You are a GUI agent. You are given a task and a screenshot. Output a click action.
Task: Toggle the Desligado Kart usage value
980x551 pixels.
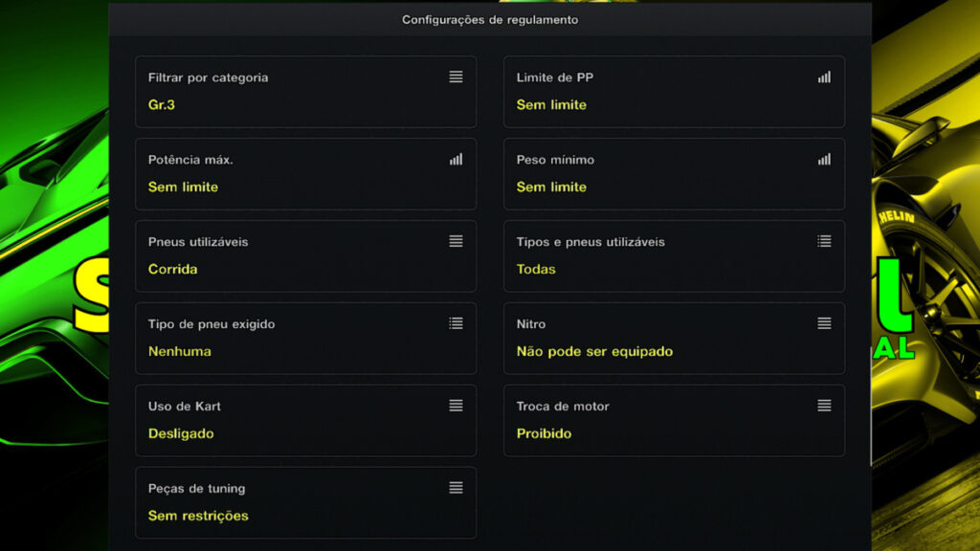181,434
